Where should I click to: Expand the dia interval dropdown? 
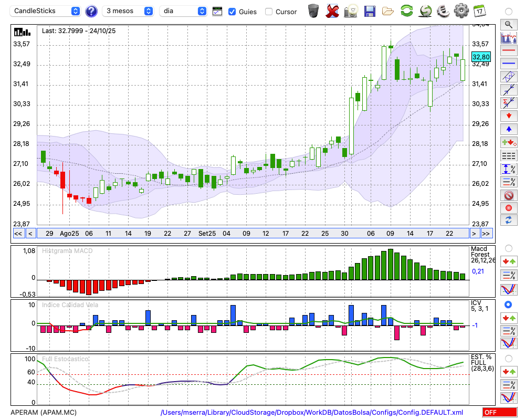tap(184, 11)
